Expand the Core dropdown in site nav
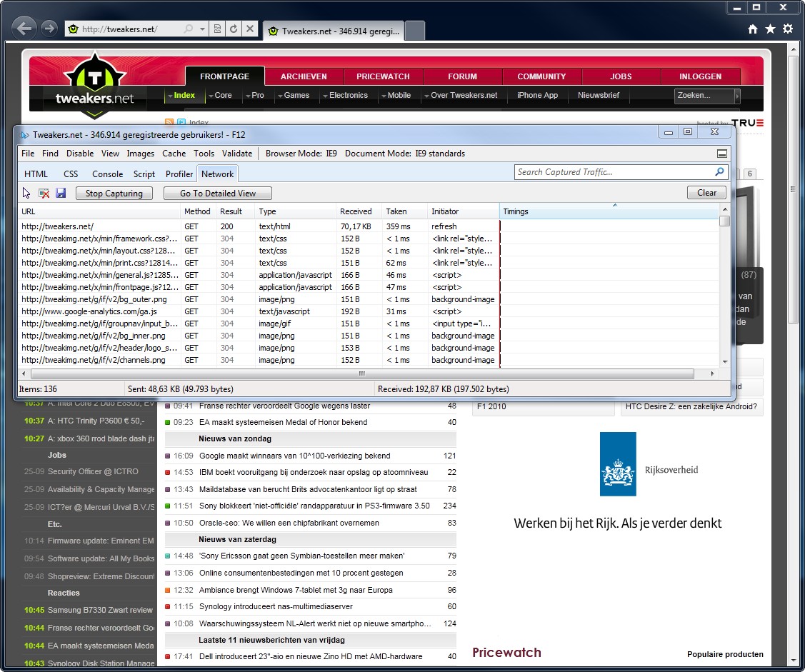Viewport: 805px width, 672px height. click(x=220, y=96)
